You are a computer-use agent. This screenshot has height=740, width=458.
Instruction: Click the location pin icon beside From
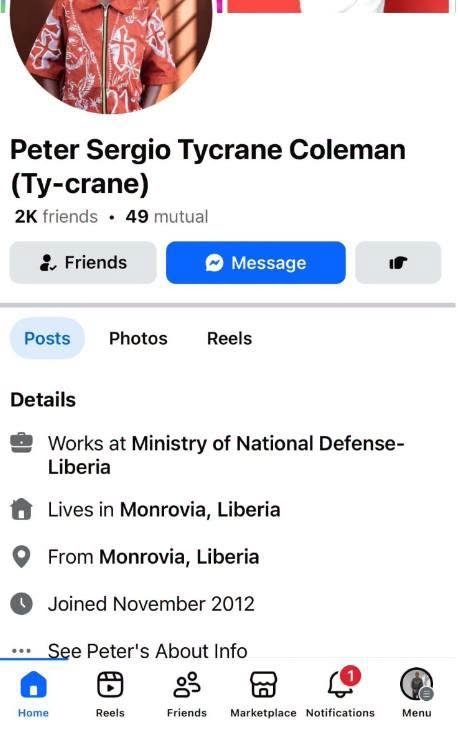[21, 557]
